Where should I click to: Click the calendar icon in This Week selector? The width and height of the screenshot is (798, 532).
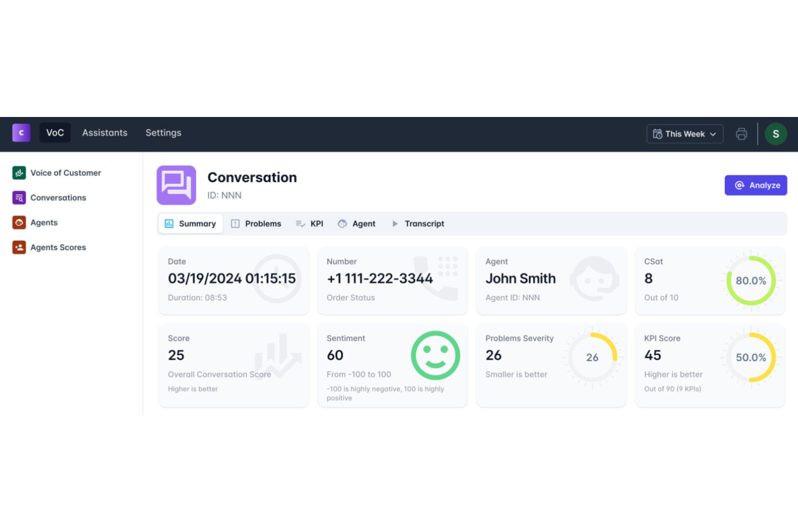[657, 134]
